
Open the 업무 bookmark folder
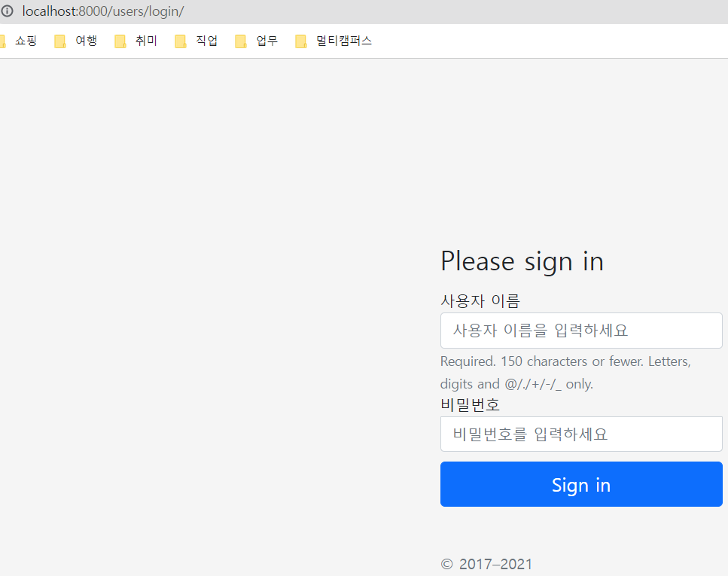[x=257, y=41]
